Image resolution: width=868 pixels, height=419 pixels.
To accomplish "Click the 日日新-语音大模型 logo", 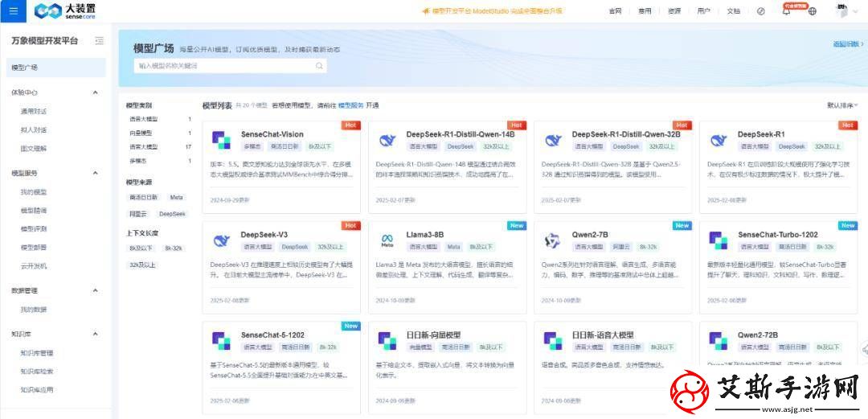I will coord(552,341).
